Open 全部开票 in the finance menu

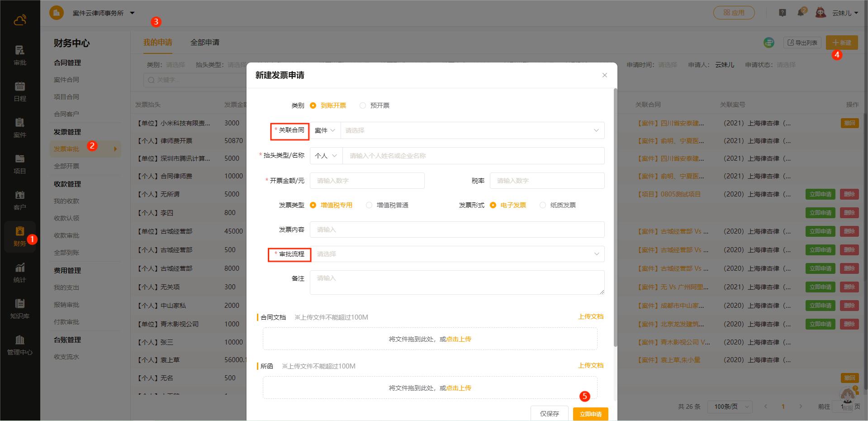pyautogui.click(x=66, y=166)
